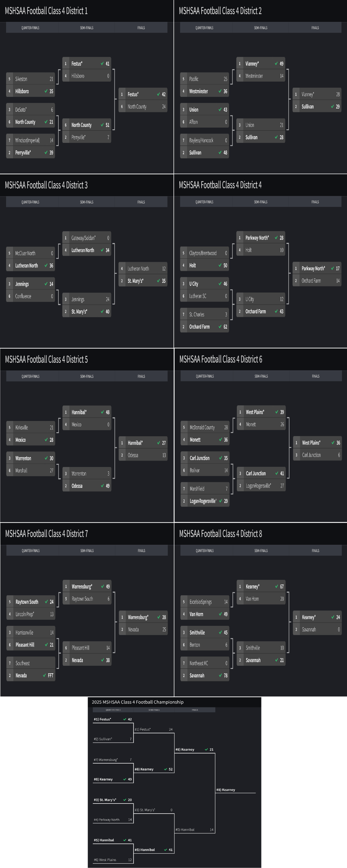Screen dimensions: 347x868
Task: Select District 6 Semi-Finals column header
Action: point(261,376)
